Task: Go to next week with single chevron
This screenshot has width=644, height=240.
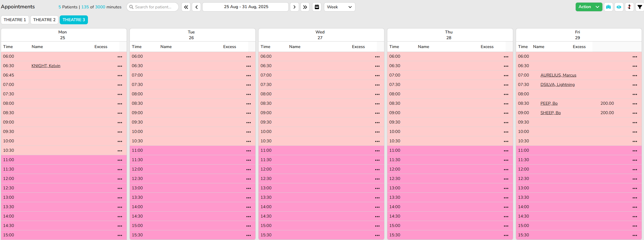Action: coord(294,7)
